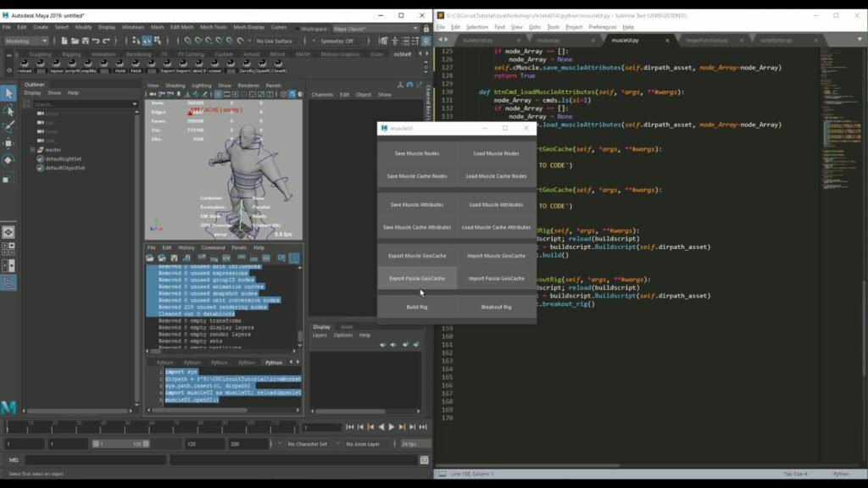The image size is (868, 488).
Task: Choose the Lasso select tool in toolbox
Action: coord(8,111)
